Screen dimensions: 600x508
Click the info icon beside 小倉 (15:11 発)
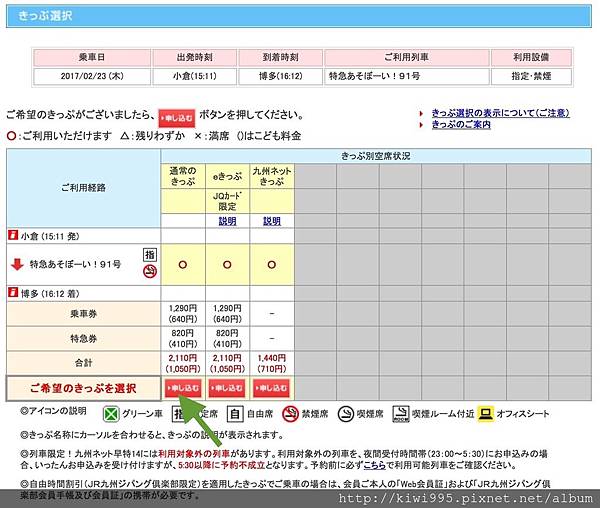click(x=13, y=235)
